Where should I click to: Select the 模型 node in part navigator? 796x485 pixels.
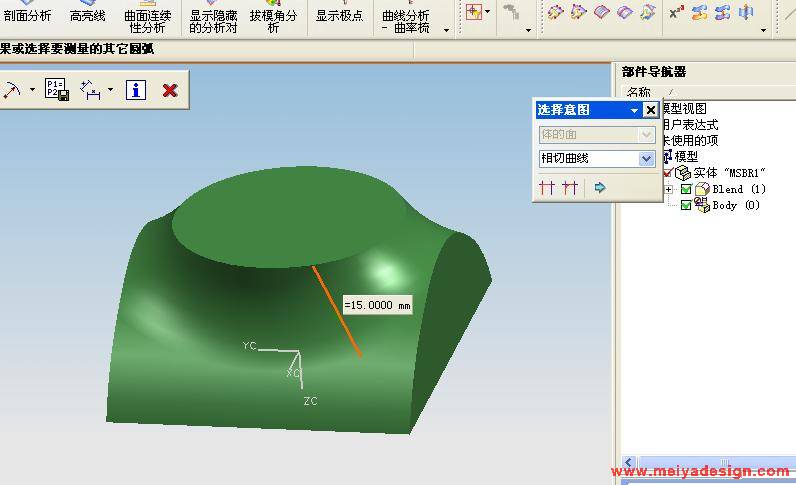tap(686, 156)
